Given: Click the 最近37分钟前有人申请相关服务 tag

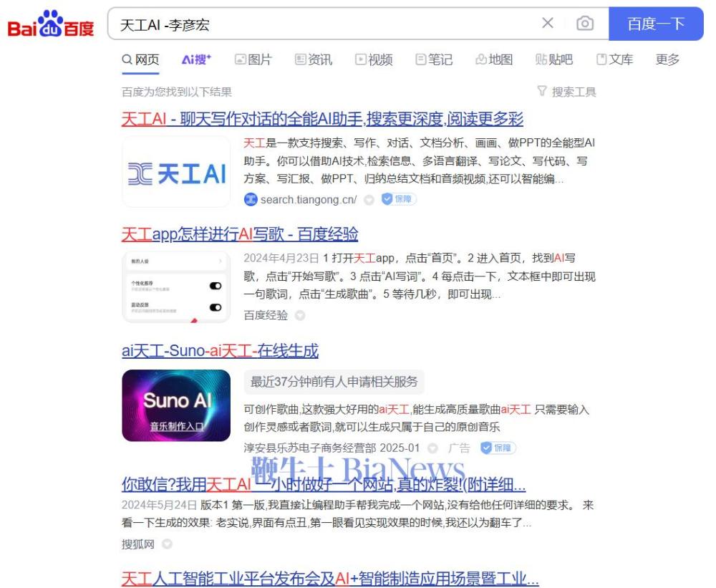Looking at the screenshot, I should coord(334,382).
